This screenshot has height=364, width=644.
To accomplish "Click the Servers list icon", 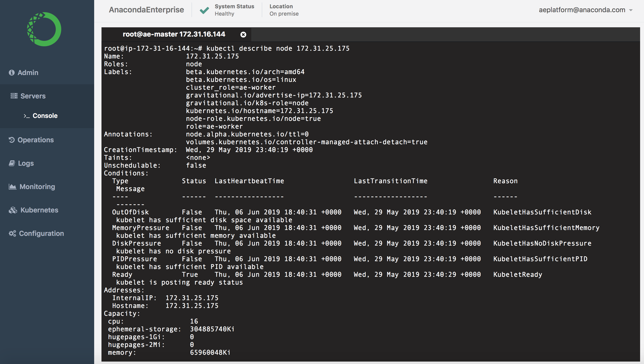I will [x=14, y=96].
